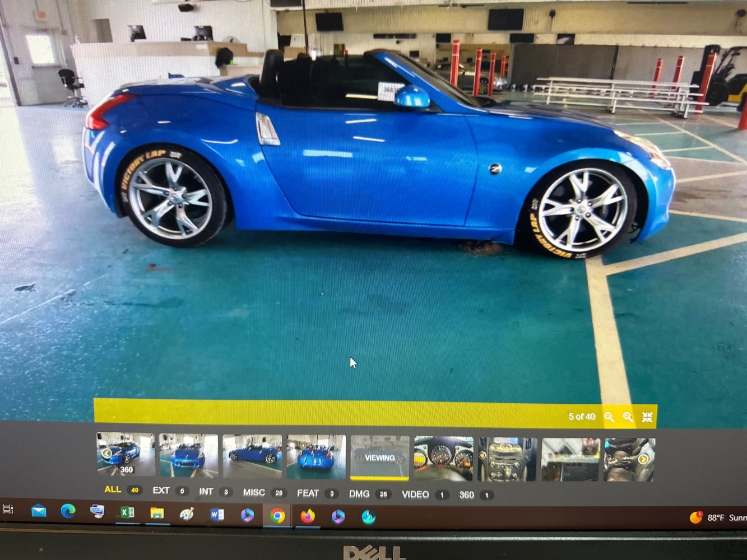
Task: Open the weather widget showing 88°F
Action: pyautogui.click(x=718, y=517)
